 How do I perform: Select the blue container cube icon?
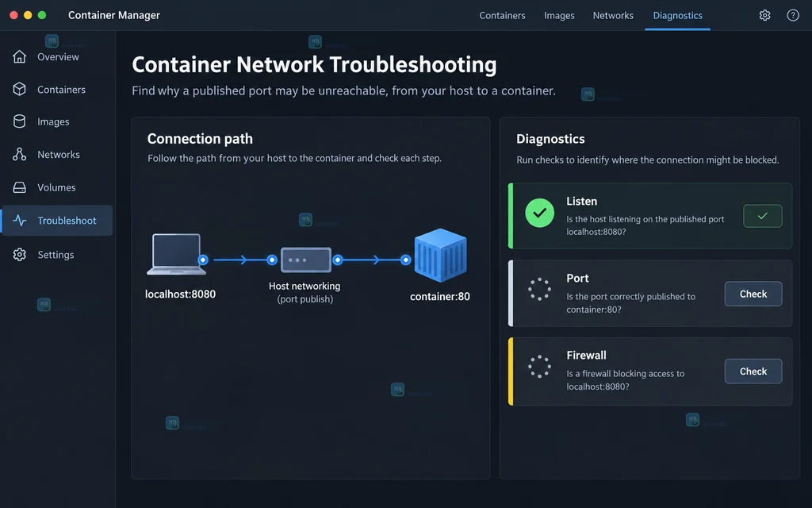coord(441,255)
